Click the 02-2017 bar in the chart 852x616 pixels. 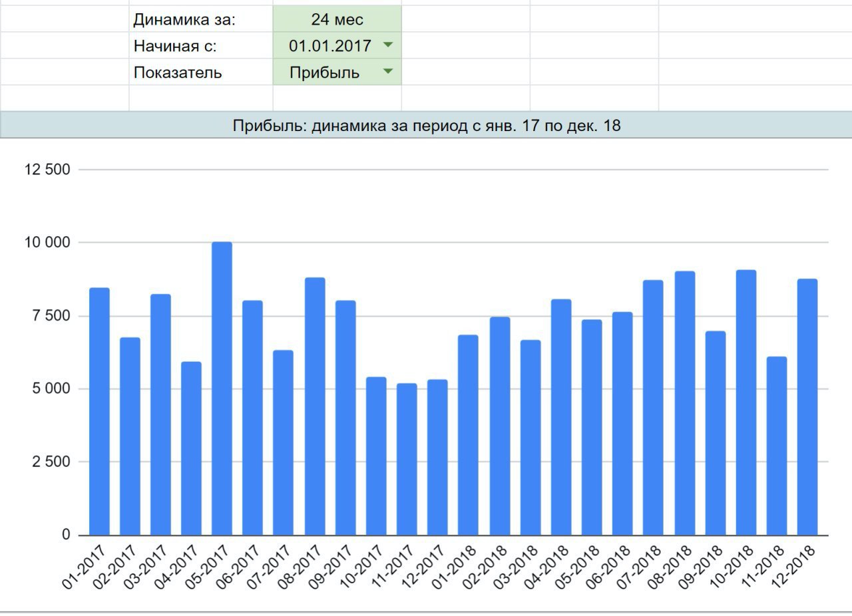coord(130,436)
